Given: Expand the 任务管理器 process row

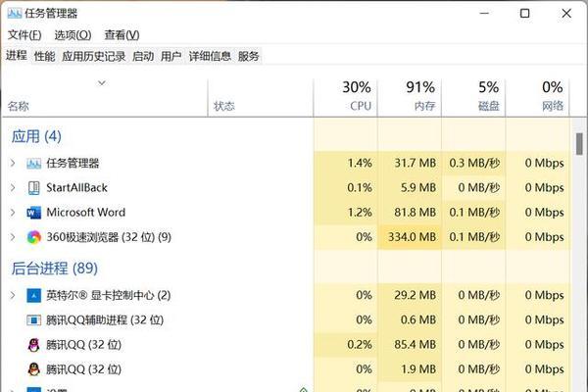Looking at the screenshot, I should pos(13,163).
